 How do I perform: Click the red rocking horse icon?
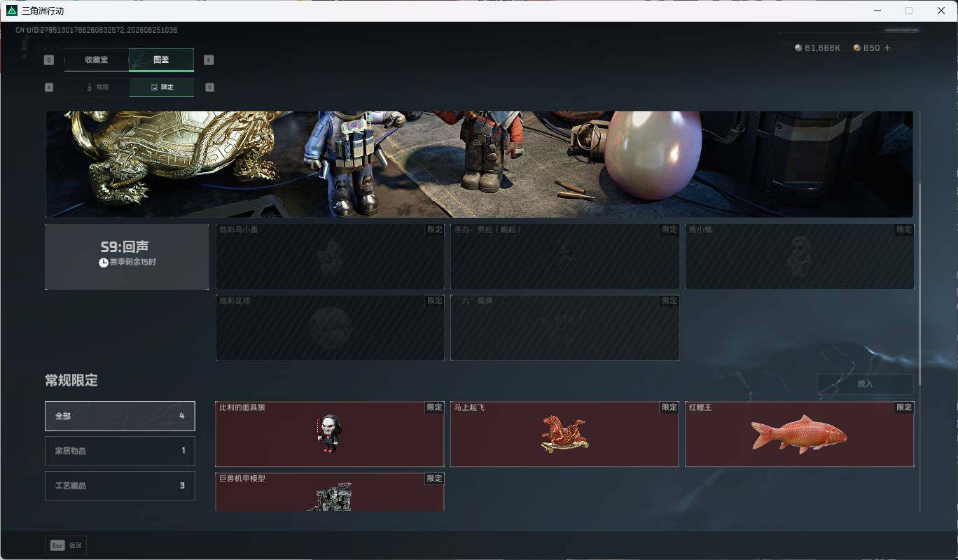pyautogui.click(x=564, y=434)
